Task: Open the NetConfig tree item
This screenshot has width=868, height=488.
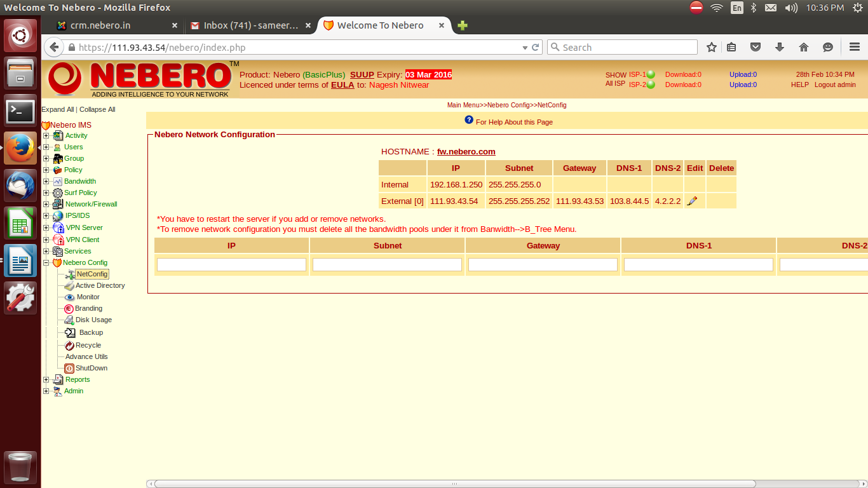Action: (92, 274)
